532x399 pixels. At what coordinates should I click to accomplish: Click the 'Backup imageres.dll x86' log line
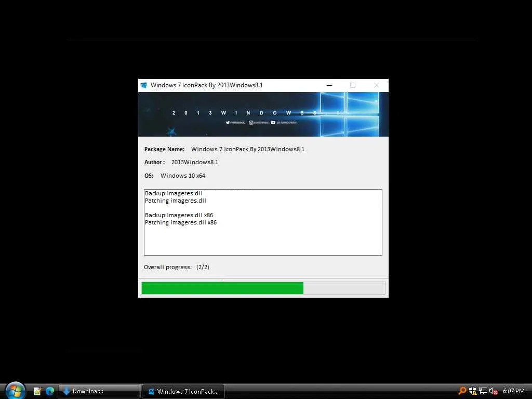pyautogui.click(x=179, y=215)
